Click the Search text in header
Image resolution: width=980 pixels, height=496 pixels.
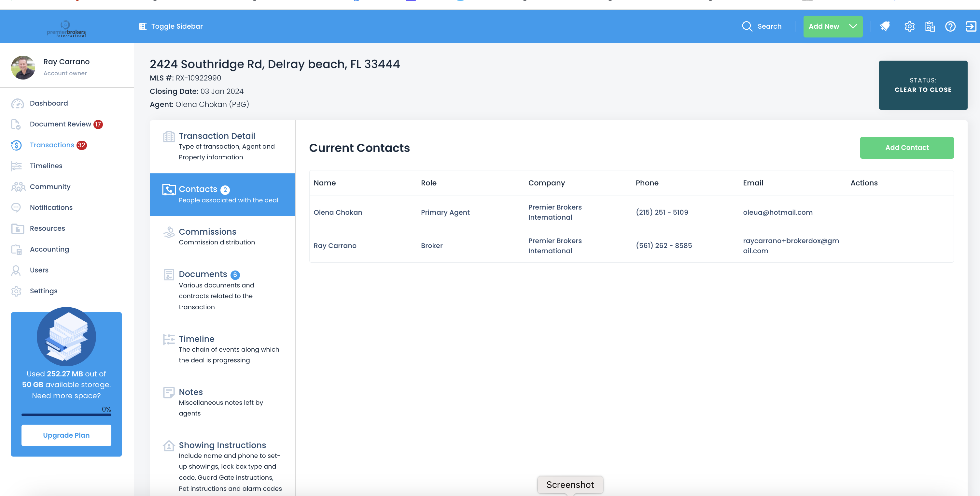(x=769, y=26)
